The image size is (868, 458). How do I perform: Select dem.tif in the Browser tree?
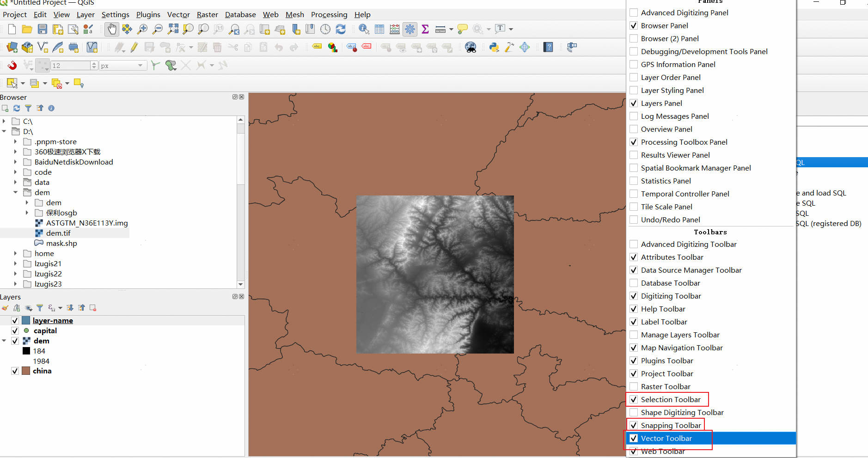[58, 233]
